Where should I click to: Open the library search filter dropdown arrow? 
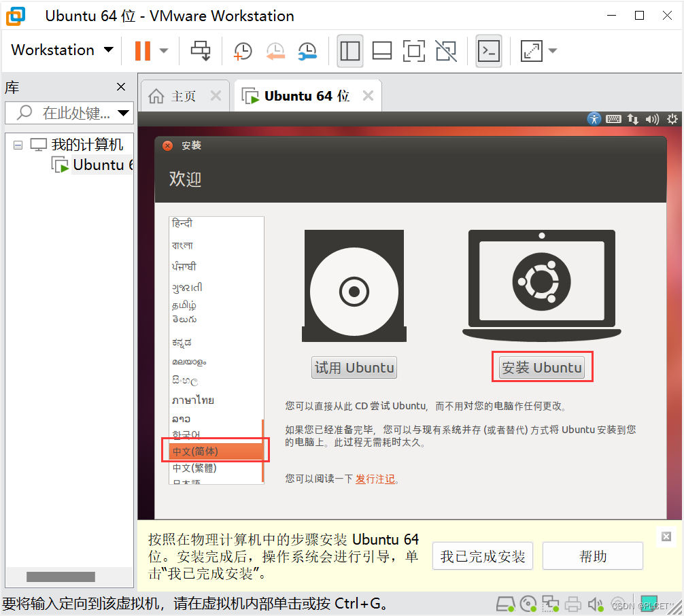(124, 113)
